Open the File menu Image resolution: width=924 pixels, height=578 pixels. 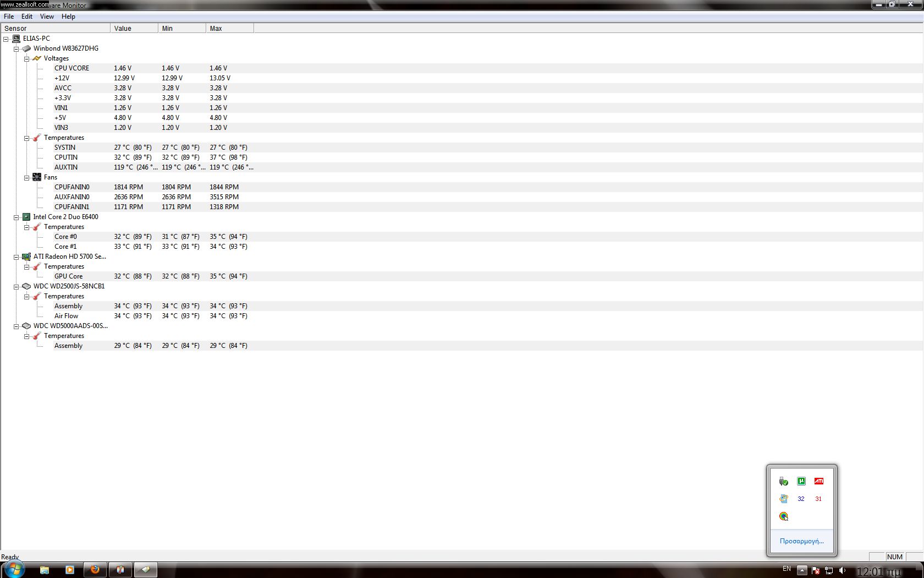point(9,17)
